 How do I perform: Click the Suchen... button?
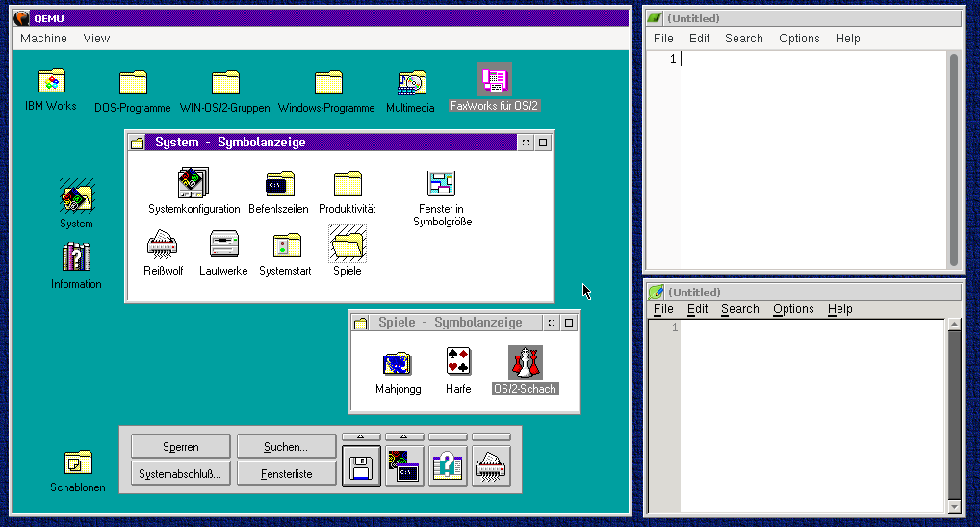[x=286, y=446]
